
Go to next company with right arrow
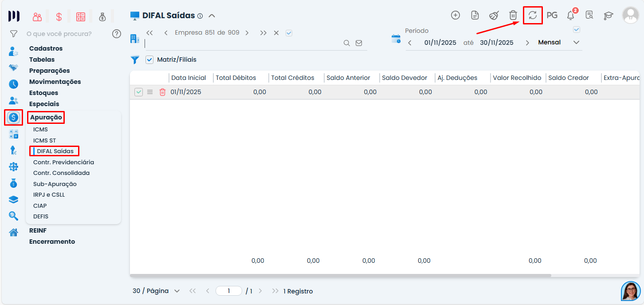[x=247, y=33]
